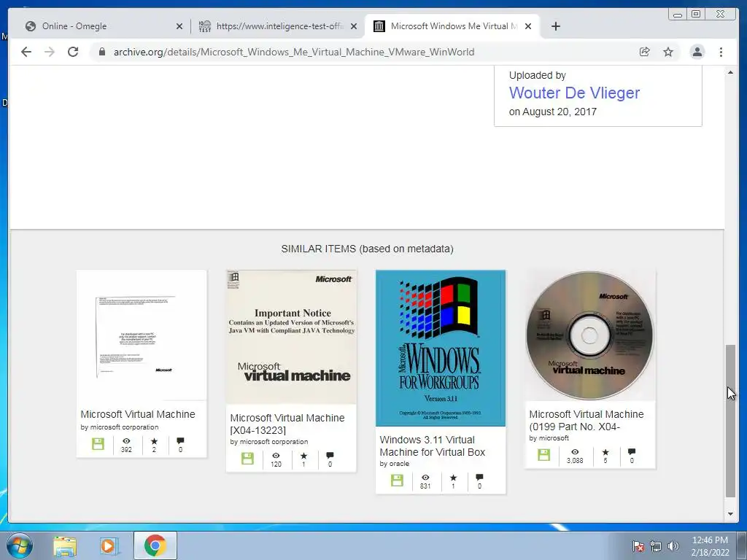Image resolution: width=747 pixels, height=560 pixels.
Task: Click the scrollbar down arrow
Action: (x=730, y=514)
